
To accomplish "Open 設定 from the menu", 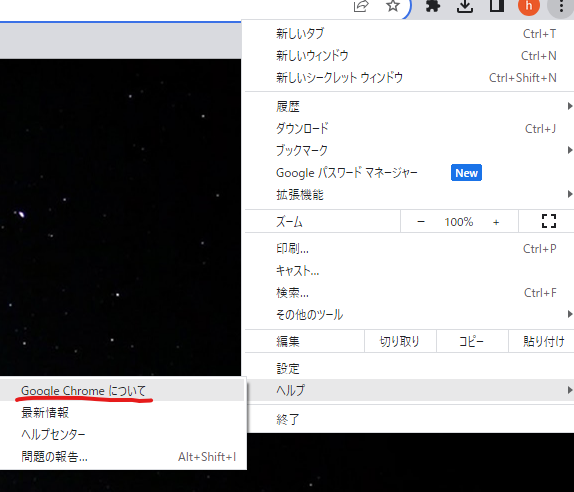I will click(409, 368).
